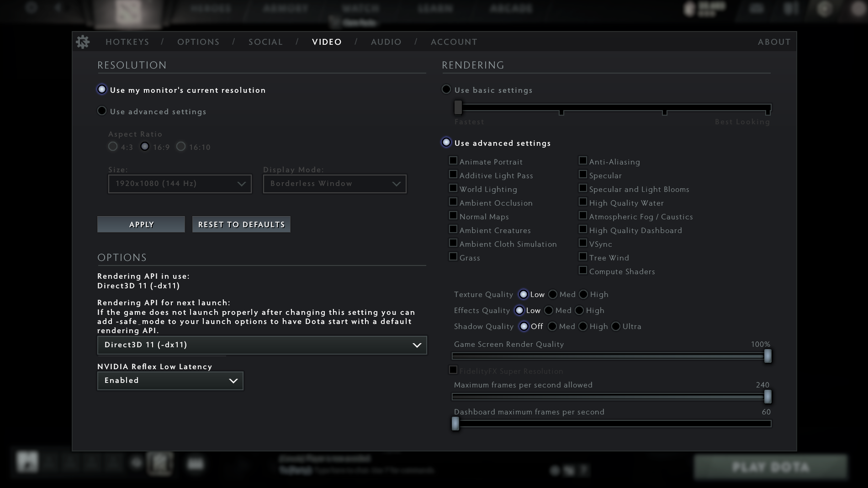Check the Anti-Aliasing option
868x488 pixels.
[x=583, y=161]
